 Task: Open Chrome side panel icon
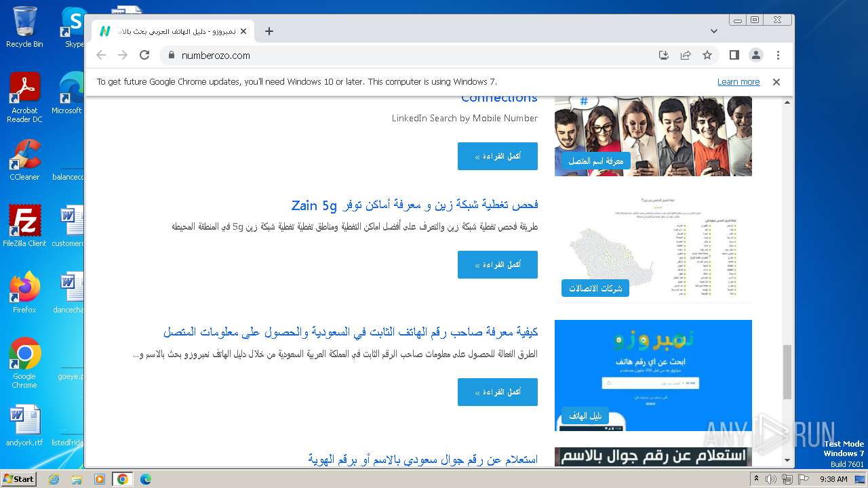(734, 56)
